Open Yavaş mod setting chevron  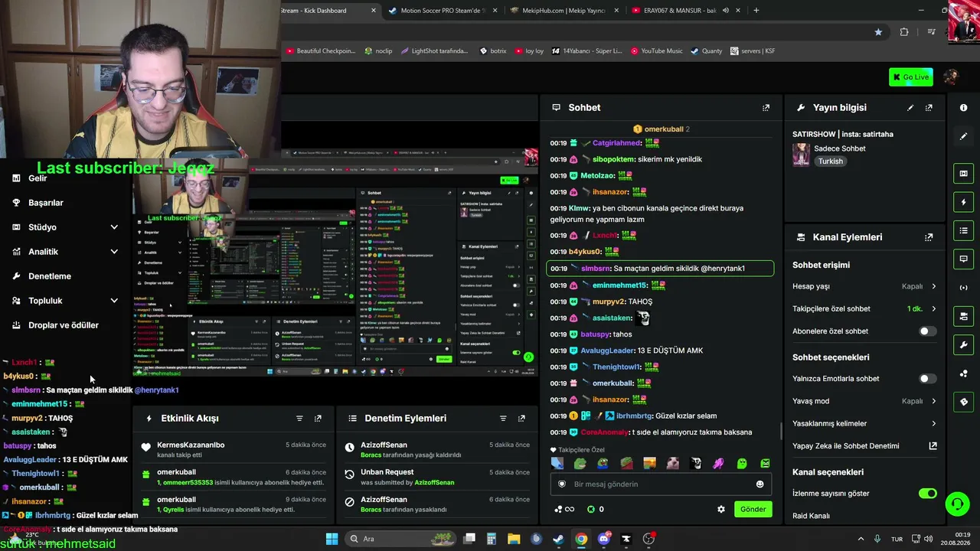[933, 401]
